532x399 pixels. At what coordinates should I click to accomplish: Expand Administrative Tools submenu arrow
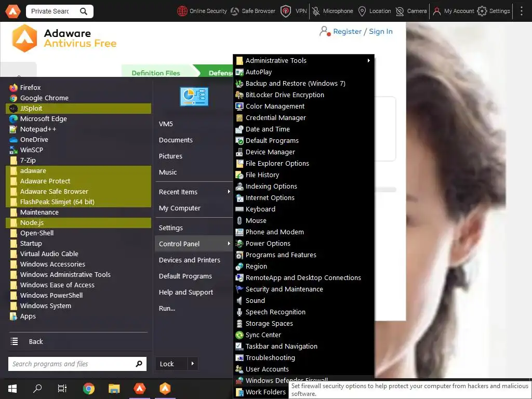[368, 61]
